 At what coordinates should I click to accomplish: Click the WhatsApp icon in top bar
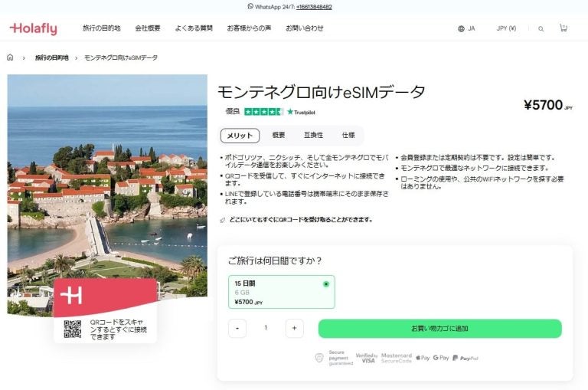[250, 6]
